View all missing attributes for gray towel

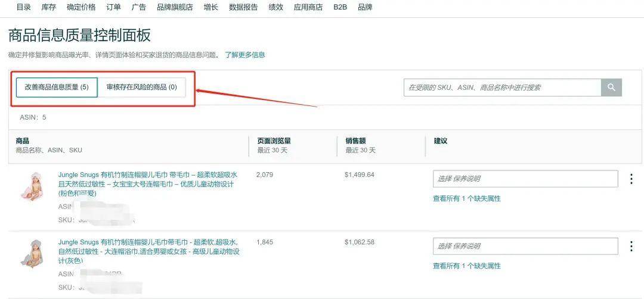pyautogui.click(x=466, y=266)
